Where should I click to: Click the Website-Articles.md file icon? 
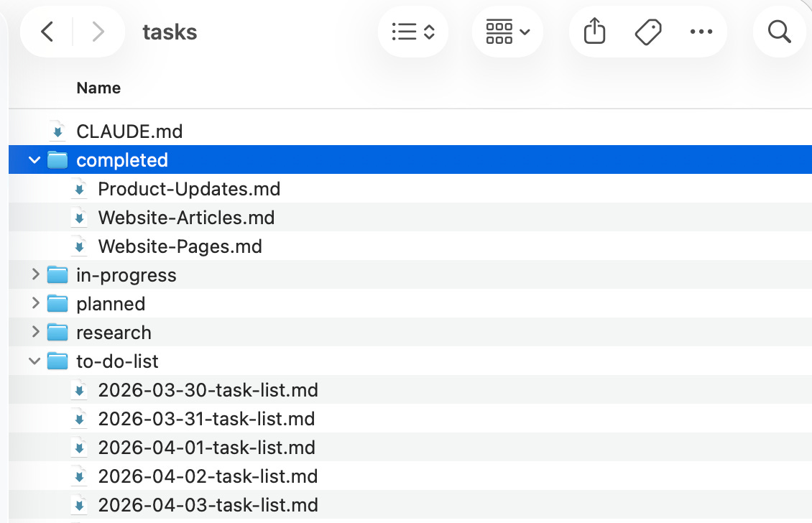[x=79, y=218]
